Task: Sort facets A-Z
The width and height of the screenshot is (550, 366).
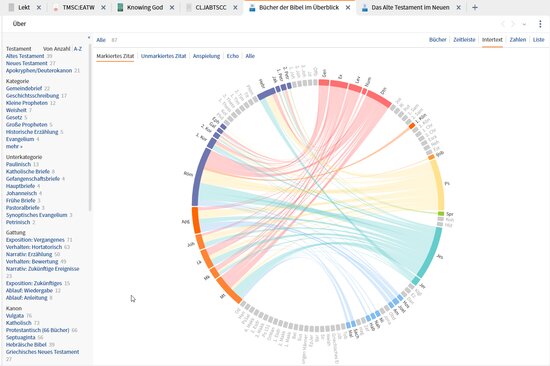Action: [78, 49]
